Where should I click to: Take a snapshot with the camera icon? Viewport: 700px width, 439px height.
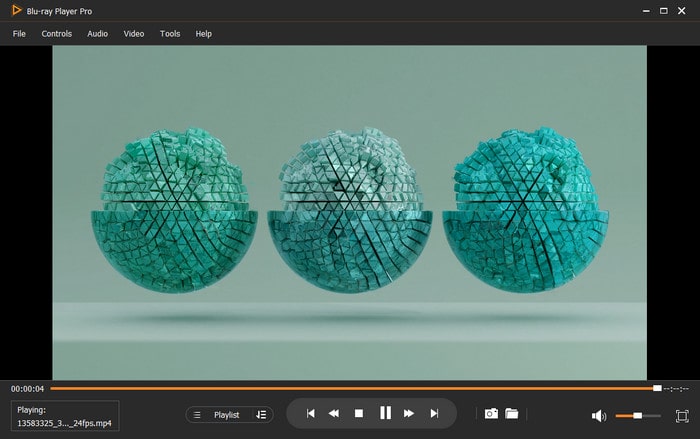click(x=491, y=413)
